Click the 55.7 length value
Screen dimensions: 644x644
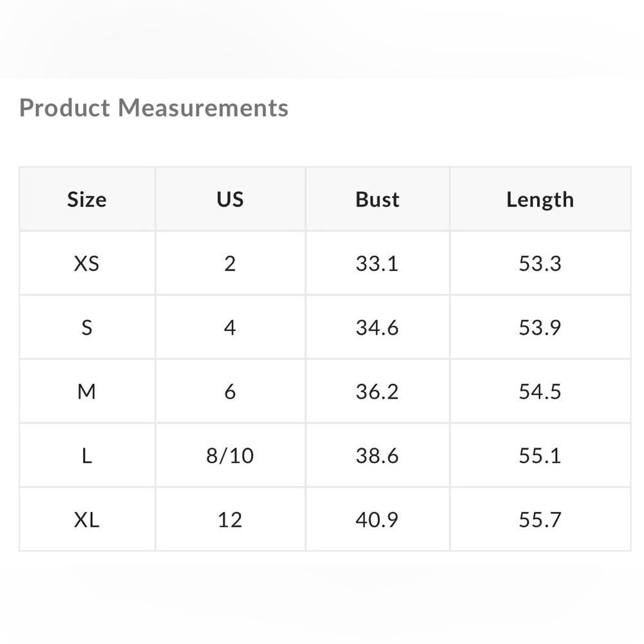click(x=540, y=520)
